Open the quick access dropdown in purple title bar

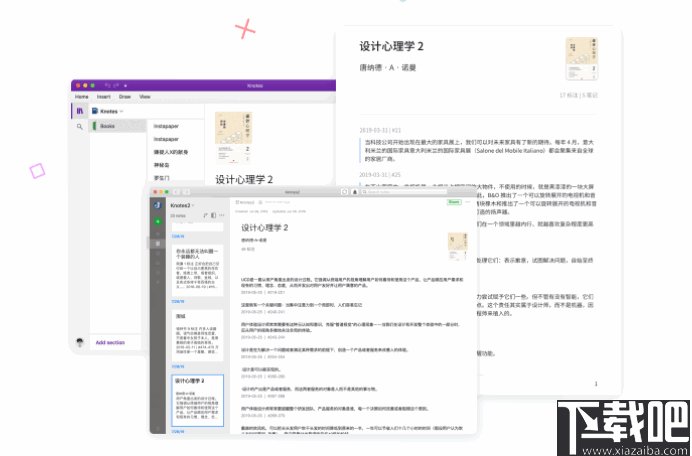[x=126, y=86]
